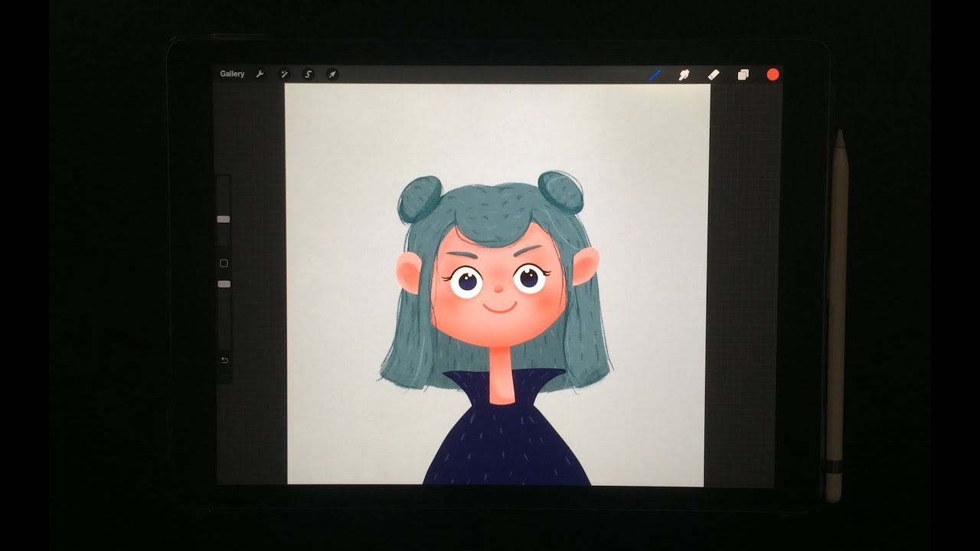Open the Layers panel

pyautogui.click(x=743, y=74)
